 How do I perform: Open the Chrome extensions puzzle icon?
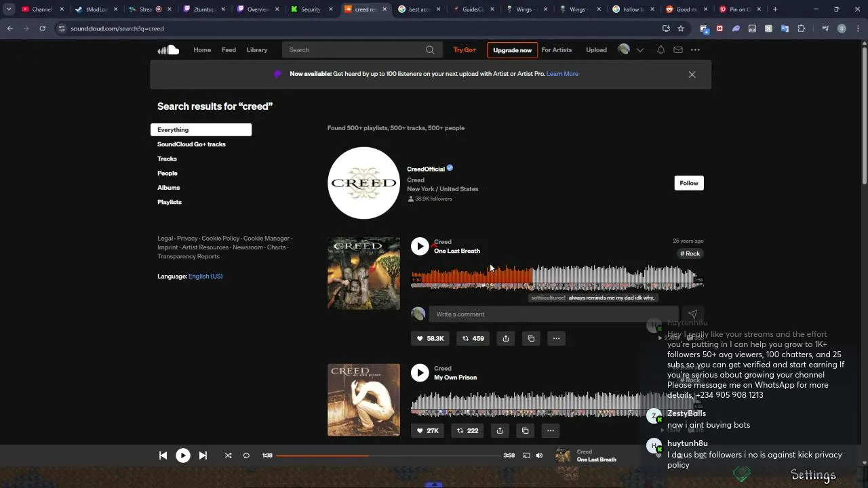tap(802, 28)
